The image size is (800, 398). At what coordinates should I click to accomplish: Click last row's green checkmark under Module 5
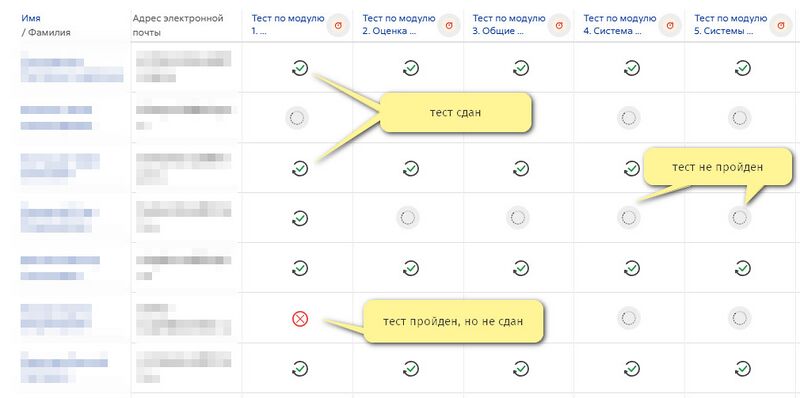coord(742,368)
